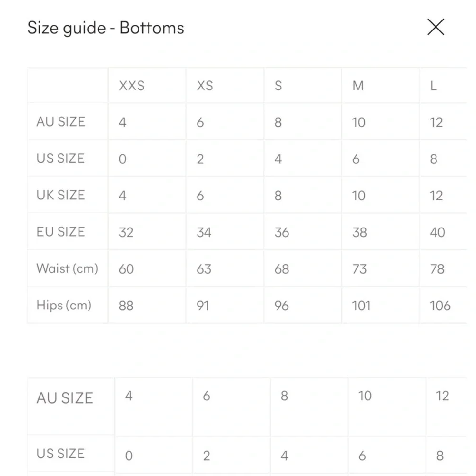Click the L size column header

[x=433, y=86]
